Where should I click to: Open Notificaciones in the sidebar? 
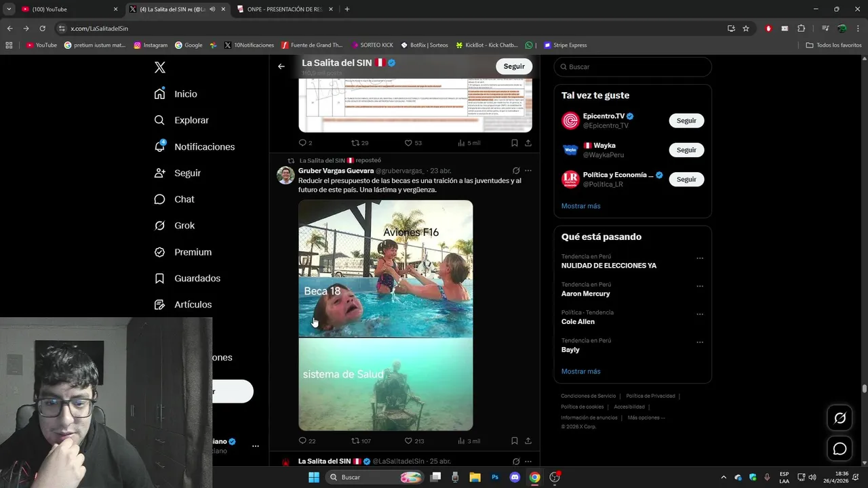[x=194, y=146]
